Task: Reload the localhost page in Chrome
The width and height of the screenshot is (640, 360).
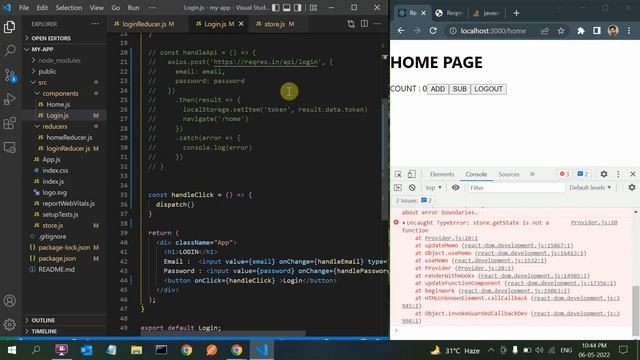Action: click(x=433, y=31)
